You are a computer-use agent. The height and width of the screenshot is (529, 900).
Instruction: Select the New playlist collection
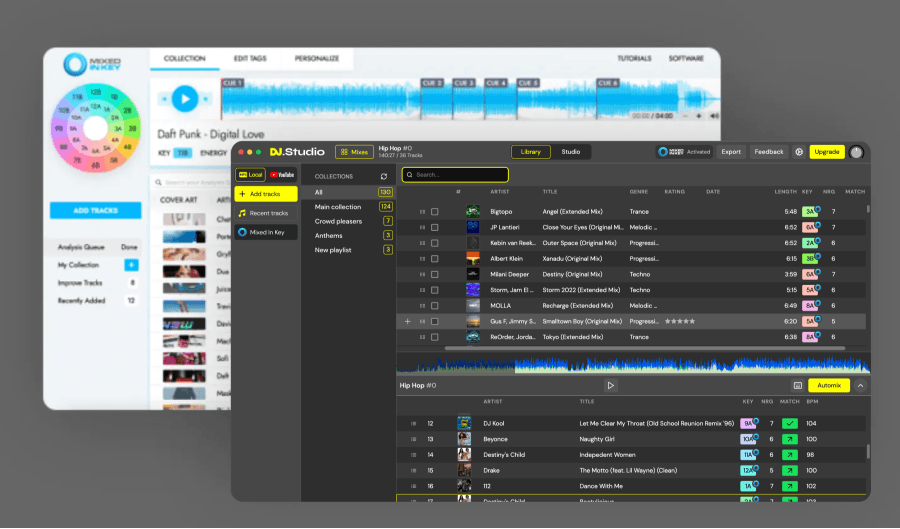pyautogui.click(x=349, y=250)
